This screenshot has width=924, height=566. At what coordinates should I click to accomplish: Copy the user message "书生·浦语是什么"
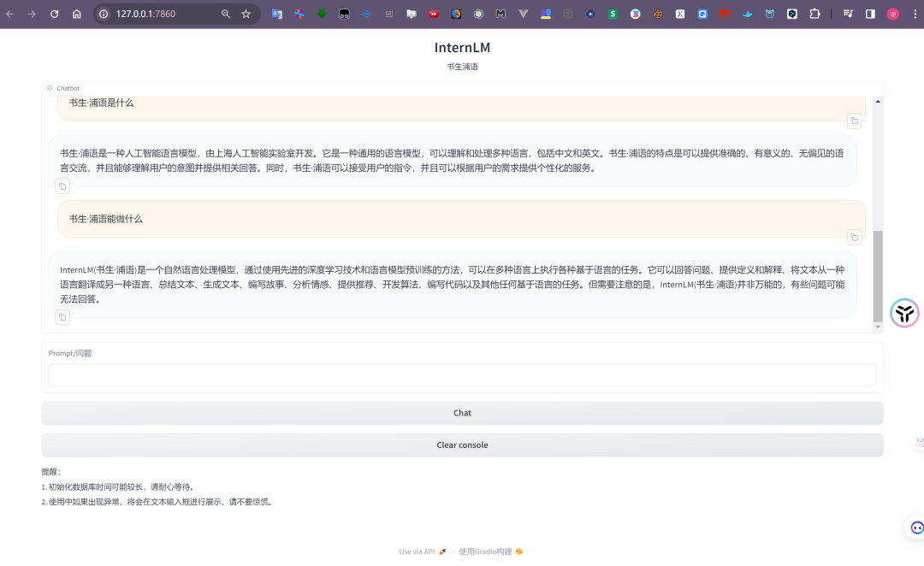pyautogui.click(x=854, y=121)
